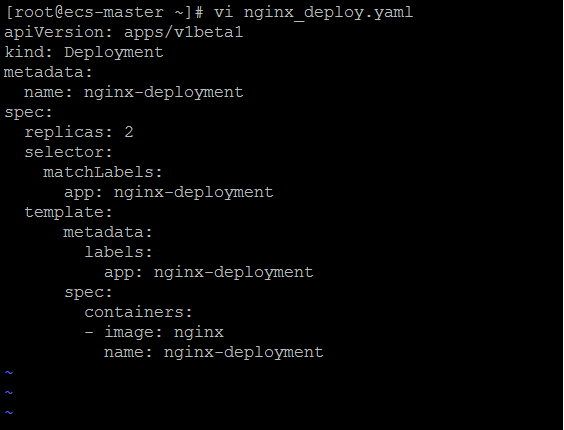Click the labels: key
Viewport: 564px width, 430px height.
tap(119, 252)
